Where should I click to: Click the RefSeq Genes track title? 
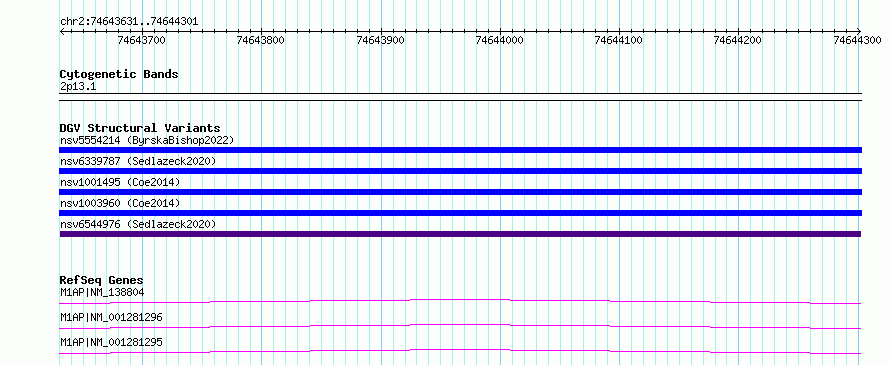102,280
